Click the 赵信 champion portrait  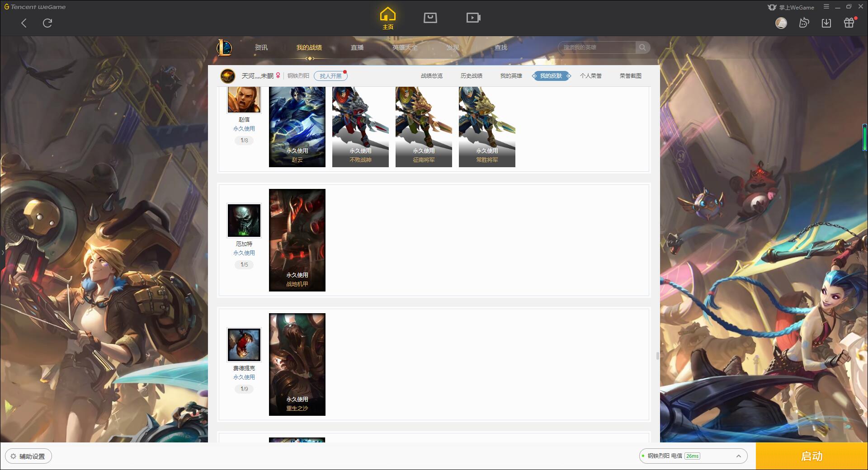244,99
